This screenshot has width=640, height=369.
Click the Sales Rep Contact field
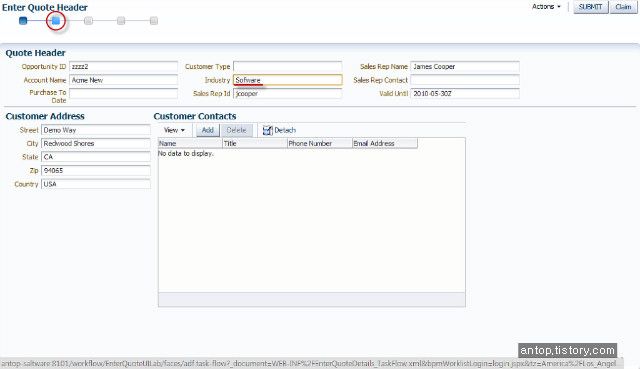coord(465,80)
